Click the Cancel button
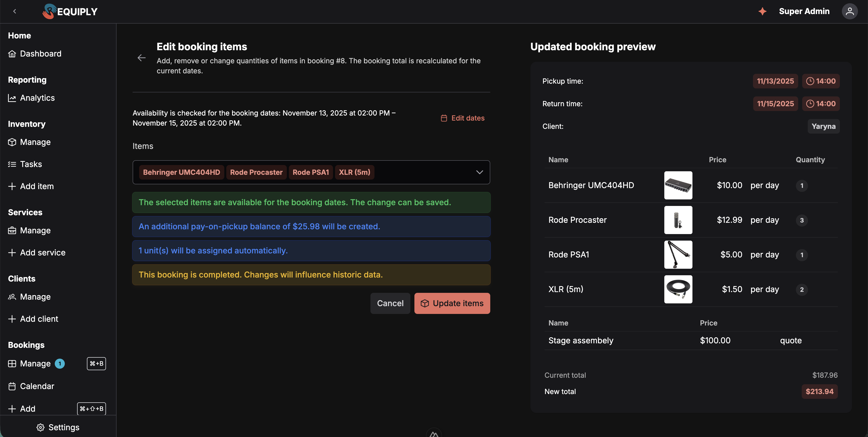Viewport: 868px width, 437px height. pos(390,303)
